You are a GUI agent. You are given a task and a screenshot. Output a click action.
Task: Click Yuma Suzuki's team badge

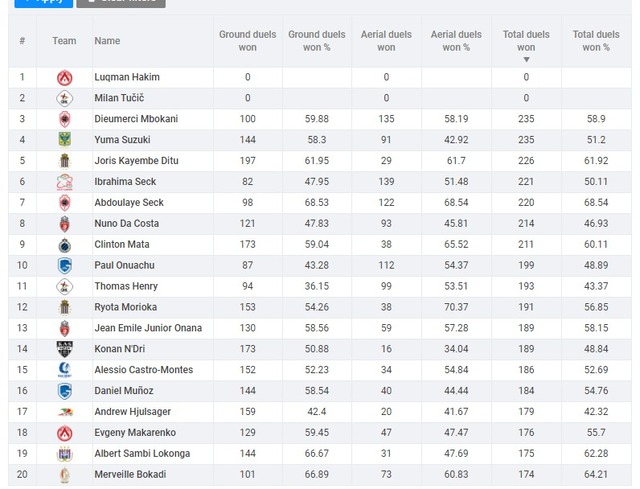(65, 140)
